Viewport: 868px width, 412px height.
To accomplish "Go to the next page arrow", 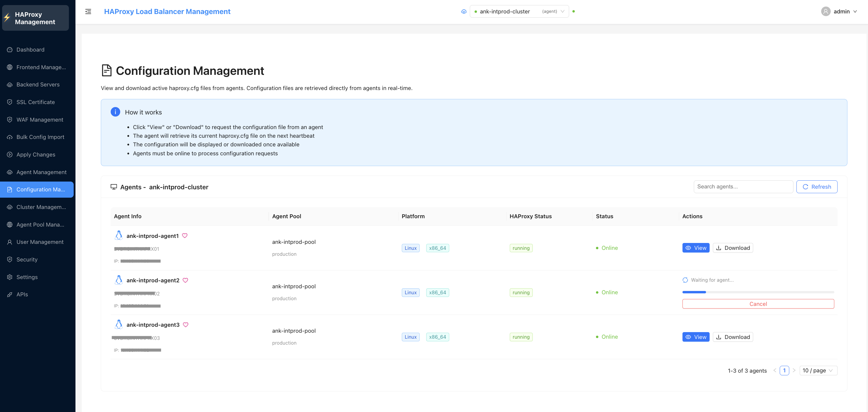I will click(794, 370).
